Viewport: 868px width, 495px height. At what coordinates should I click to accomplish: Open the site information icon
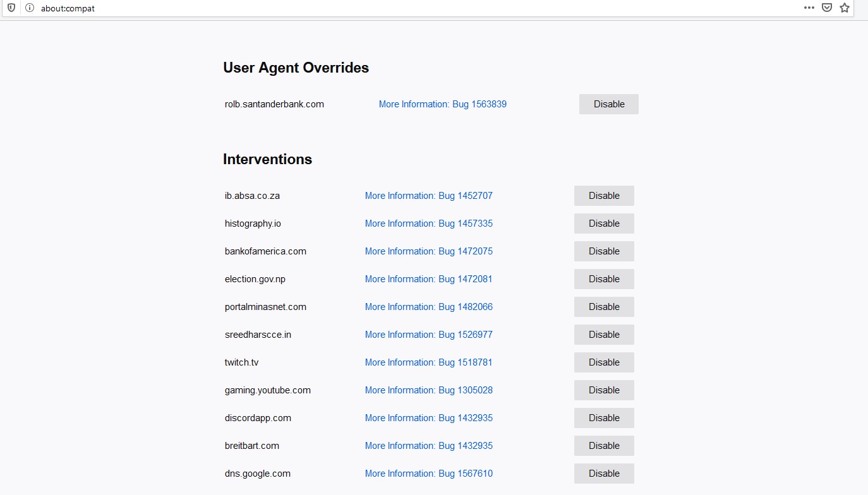click(x=29, y=8)
